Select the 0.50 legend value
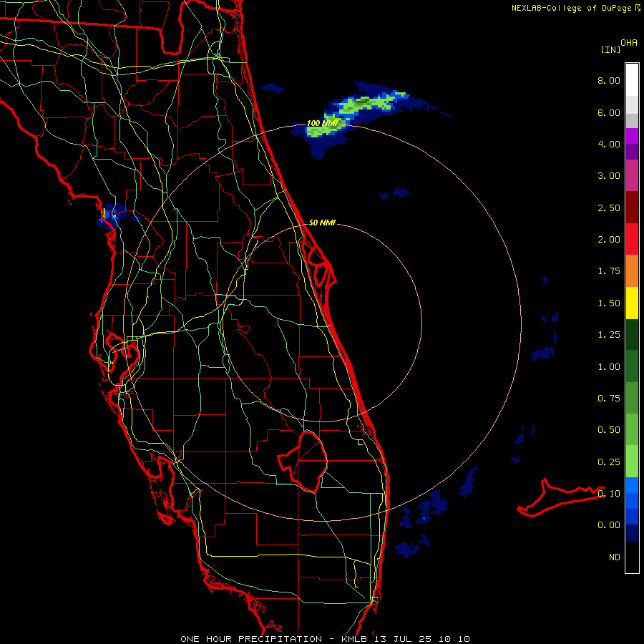Viewport: 644px width, 644px height. [609, 430]
